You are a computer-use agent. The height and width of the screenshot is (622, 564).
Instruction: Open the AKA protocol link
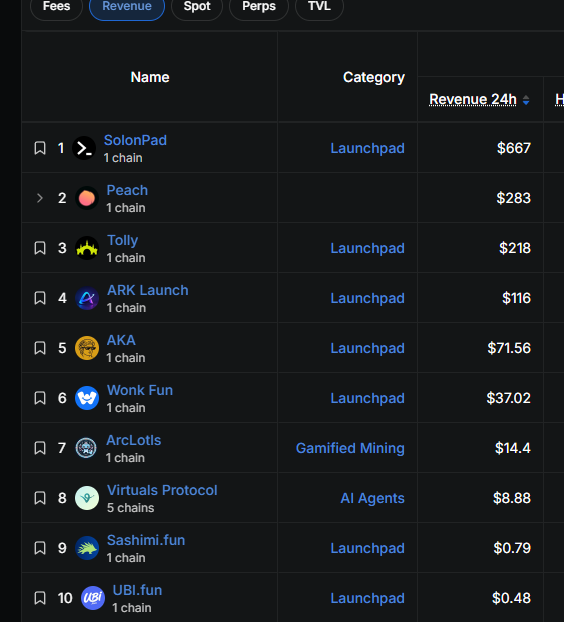point(121,340)
